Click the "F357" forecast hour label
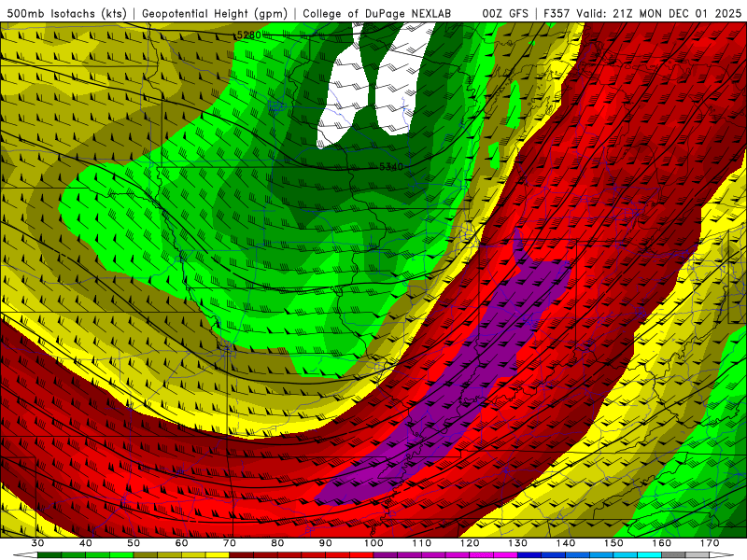 [557, 14]
